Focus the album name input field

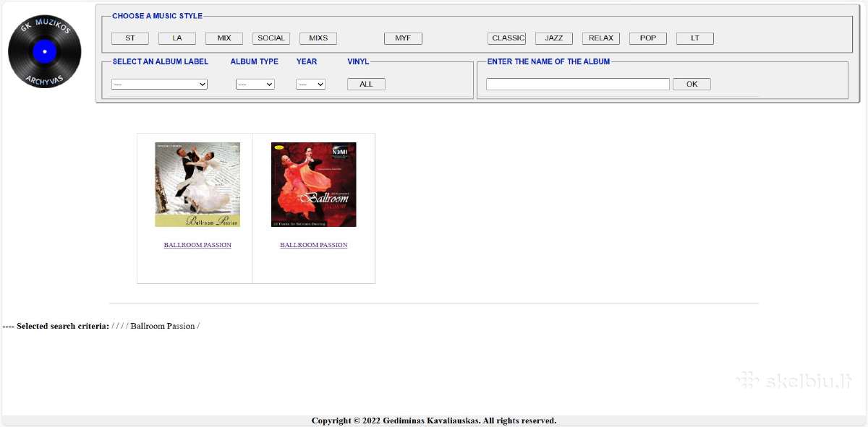pos(578,85)
